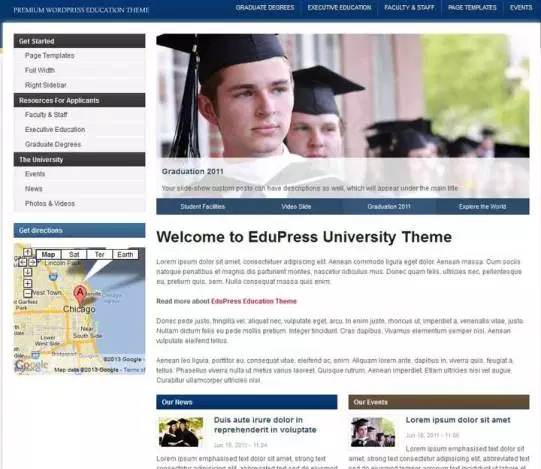Open News sidebar link
This screenshot has height=469, width=541.
point(33,189)
